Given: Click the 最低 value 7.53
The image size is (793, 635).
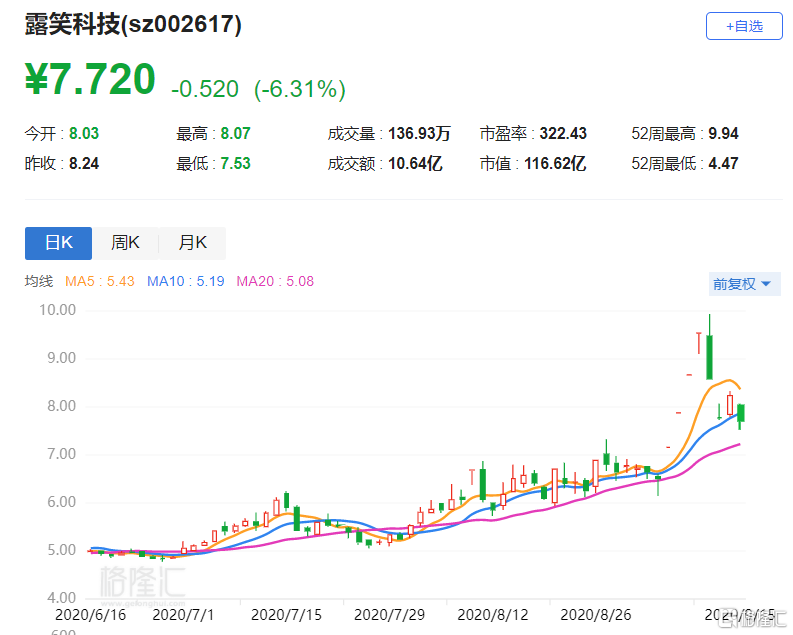Looking at the screenshot, I should pos(235,163).
